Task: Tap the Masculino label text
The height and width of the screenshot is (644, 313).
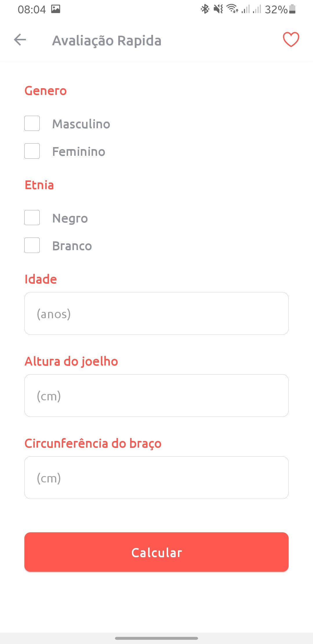Action: (81, 124)
